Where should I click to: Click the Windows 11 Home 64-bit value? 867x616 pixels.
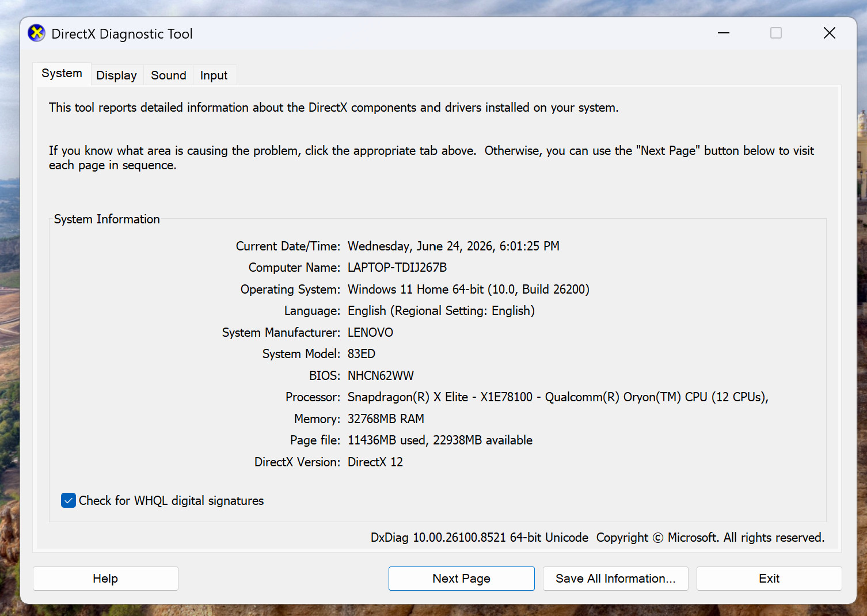(x=469, y=290)
